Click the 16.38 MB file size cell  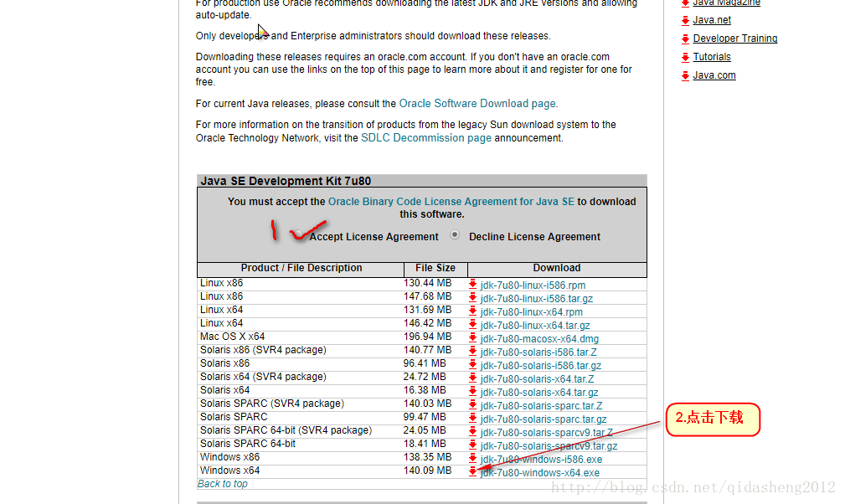pyautogui.click(x=425, y=390)
